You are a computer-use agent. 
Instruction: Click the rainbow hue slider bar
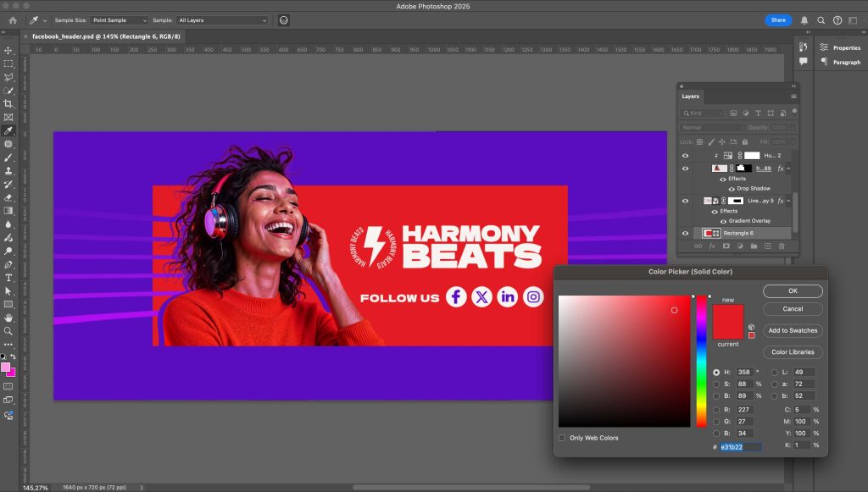[x=701, y=361]
